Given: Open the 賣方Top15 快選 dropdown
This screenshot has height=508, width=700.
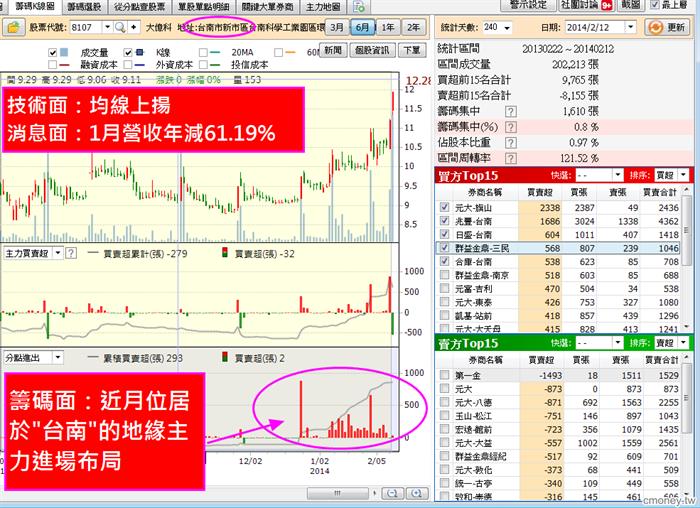Looking at the screenshot, I should point(617,343).
